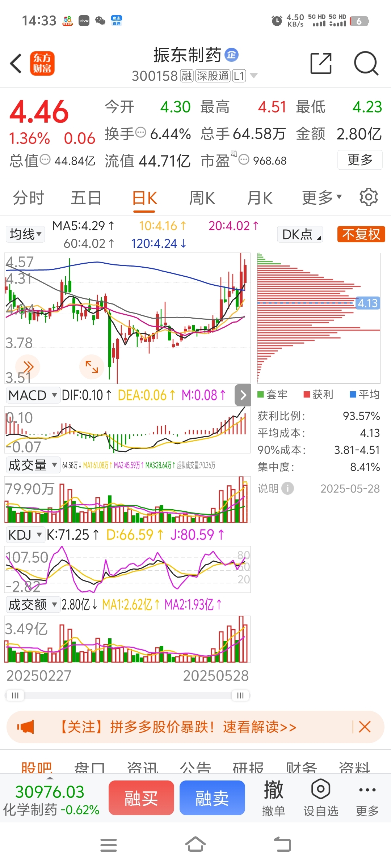Tap the Android back button
This screenshot has width=391, height=868.
[x=282, y=845]
